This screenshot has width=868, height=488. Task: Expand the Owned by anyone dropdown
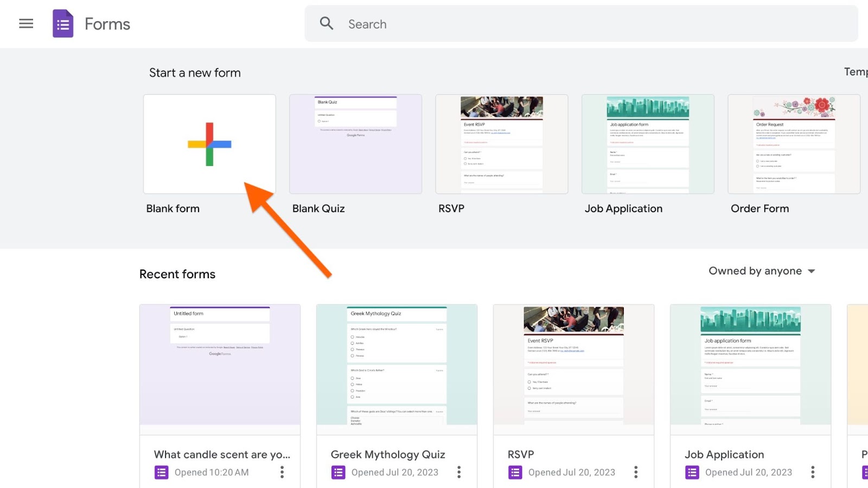click(x=762, y=271)
